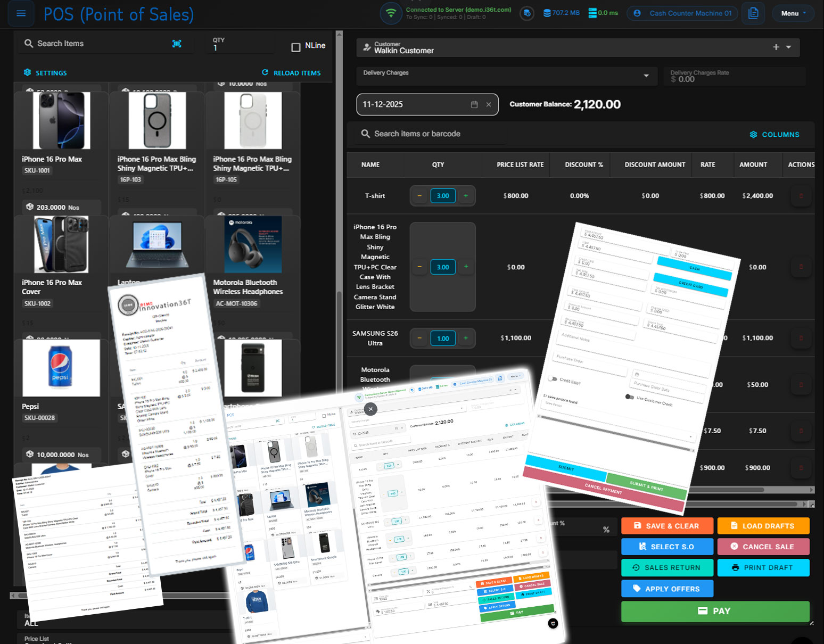This screenshot has width=824, height=644.
Task: Decrease SAMSUNG S26 Ultra quantity
Action: point(419,338)
